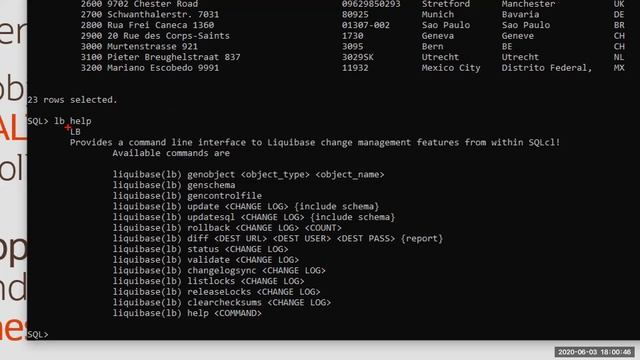Click the "validate <CHANGE LOG>" line
Viewport: 640px width, 360px height.
206,260
